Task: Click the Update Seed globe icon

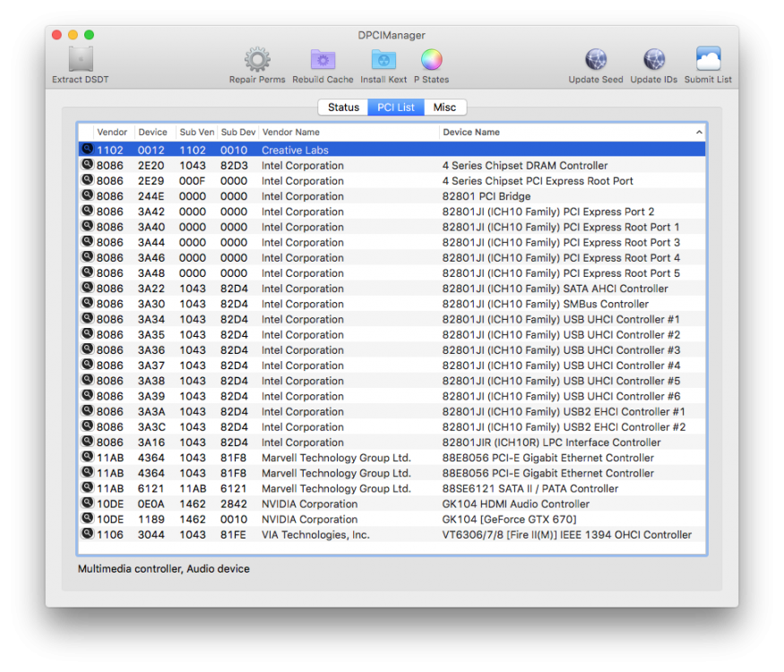Action: coord(596,59)
